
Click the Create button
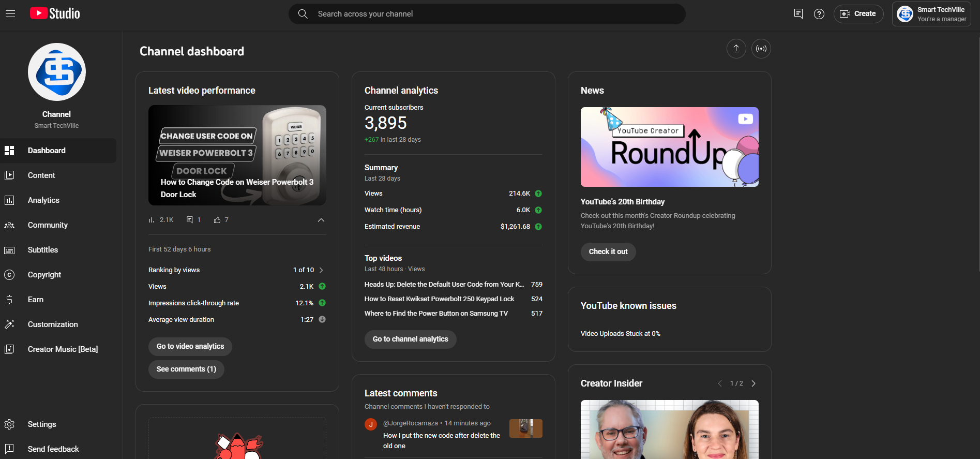point(858,14)
